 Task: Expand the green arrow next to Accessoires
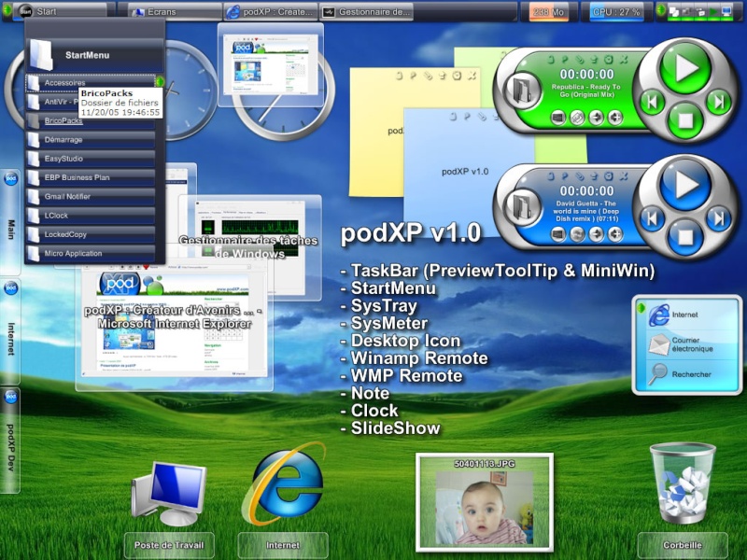click(x=160, y=82)
